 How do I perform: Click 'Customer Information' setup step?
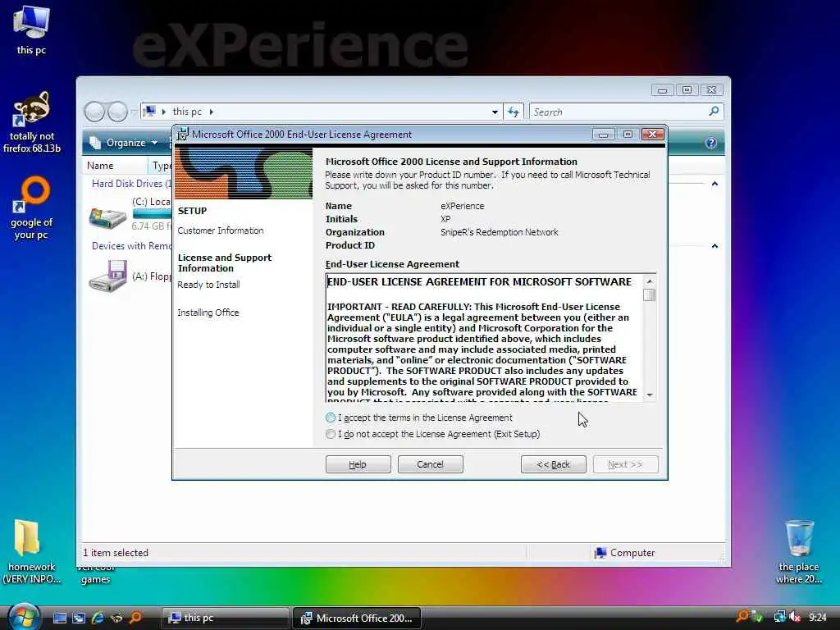(x=221, y=231)
